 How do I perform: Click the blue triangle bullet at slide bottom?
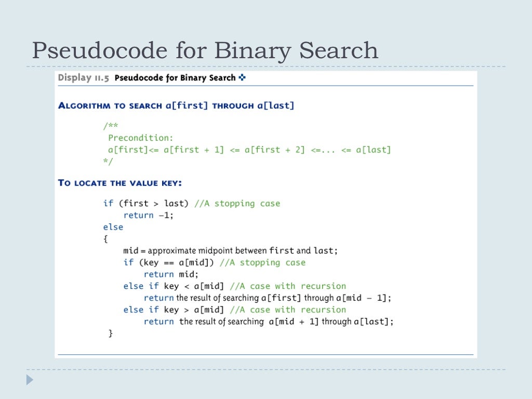[x=30, y=380]
